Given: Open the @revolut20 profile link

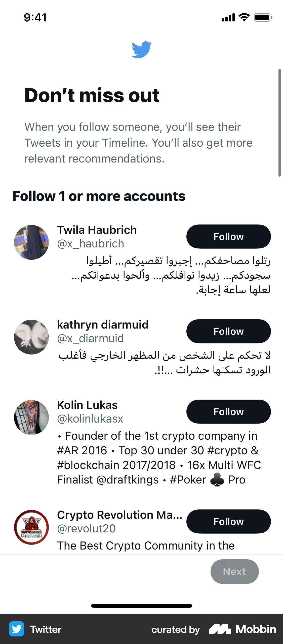Looking at the screenshot, I should pyautogui.click(x=86, y=529).
